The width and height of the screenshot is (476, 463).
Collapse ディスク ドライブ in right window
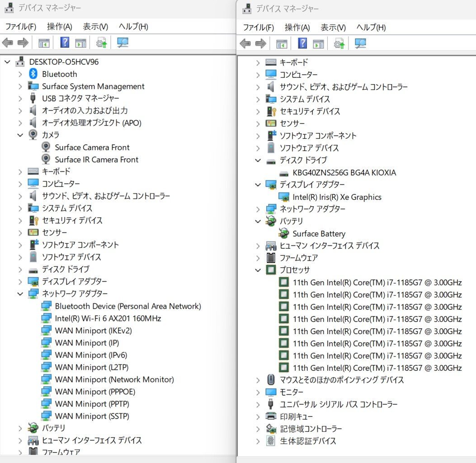(258, 160)
